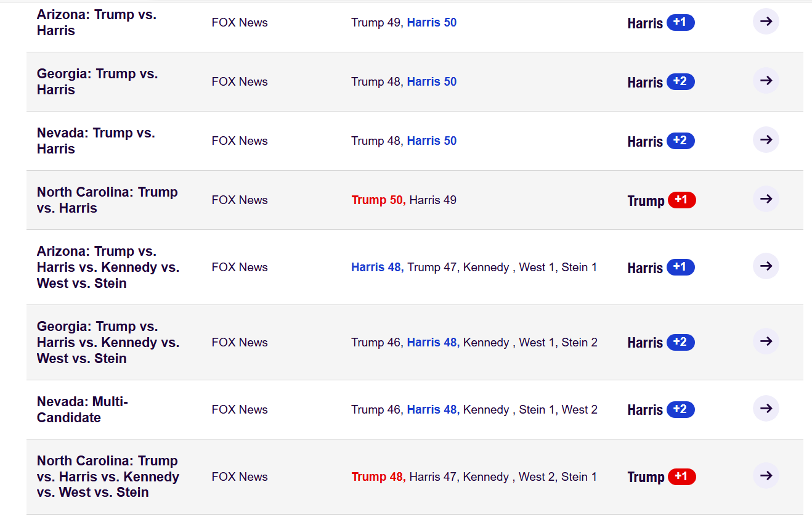Select North Carolina: Trump vs. Harris title
This screenshot has width=812, height=519.
[x=107, y=200]
